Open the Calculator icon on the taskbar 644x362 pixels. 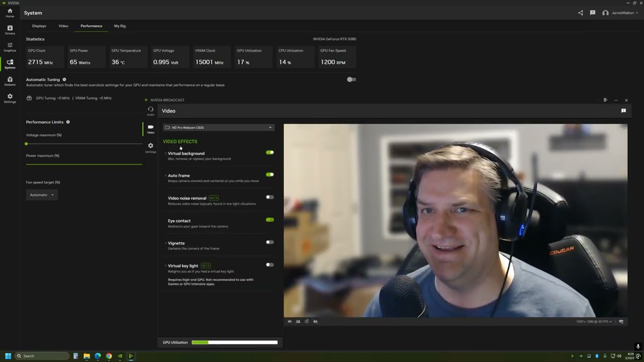[75, 356]
